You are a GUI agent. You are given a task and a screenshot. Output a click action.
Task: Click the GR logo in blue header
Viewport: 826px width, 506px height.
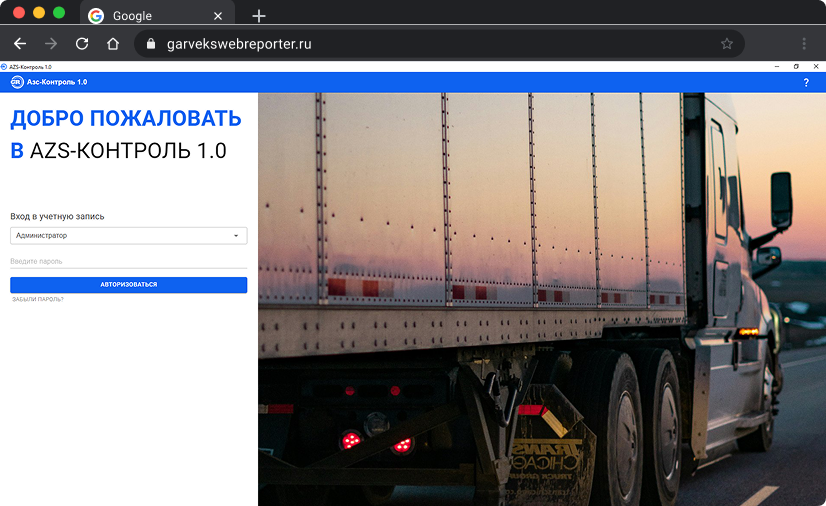[17, 82]
